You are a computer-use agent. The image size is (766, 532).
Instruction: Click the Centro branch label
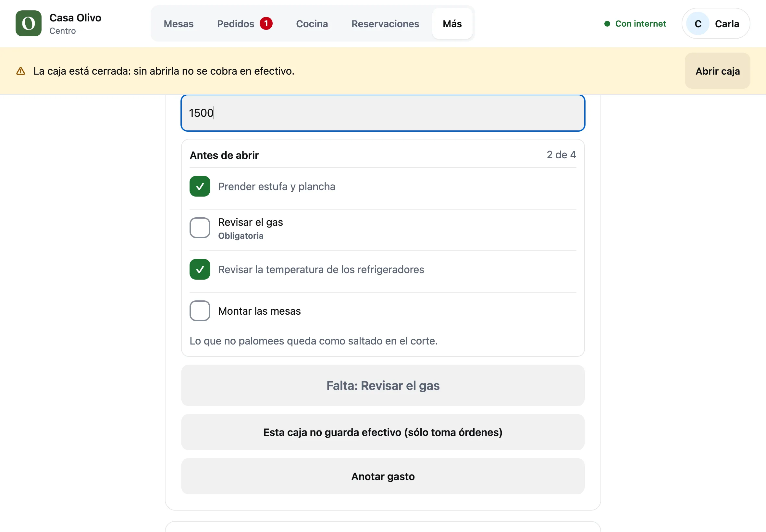[62, 31]
